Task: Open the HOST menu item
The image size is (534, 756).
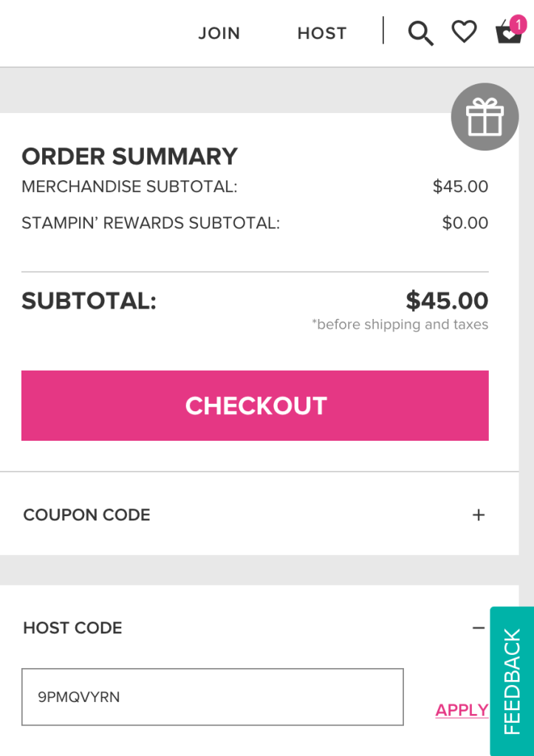Action: click(x=322, y=33)
